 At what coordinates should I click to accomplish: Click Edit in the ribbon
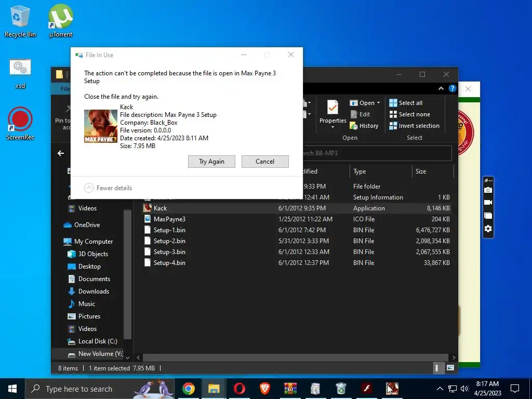point(361,114)
